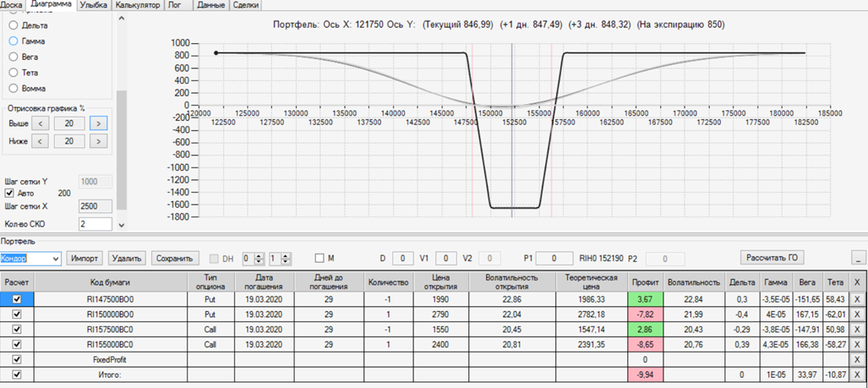
Task: Adjust the second DH spinner showing 1
Action: (280, 259)
